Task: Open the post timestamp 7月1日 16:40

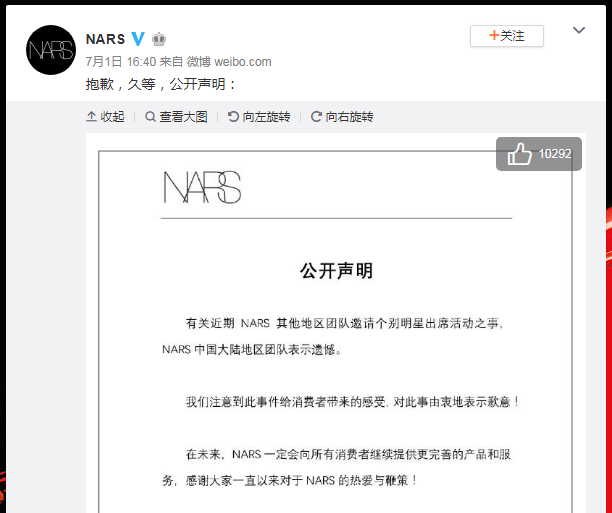Action: [x=121, y=62]
